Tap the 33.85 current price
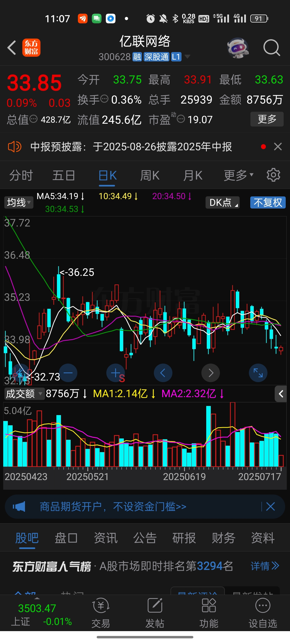 click(34, 83)
